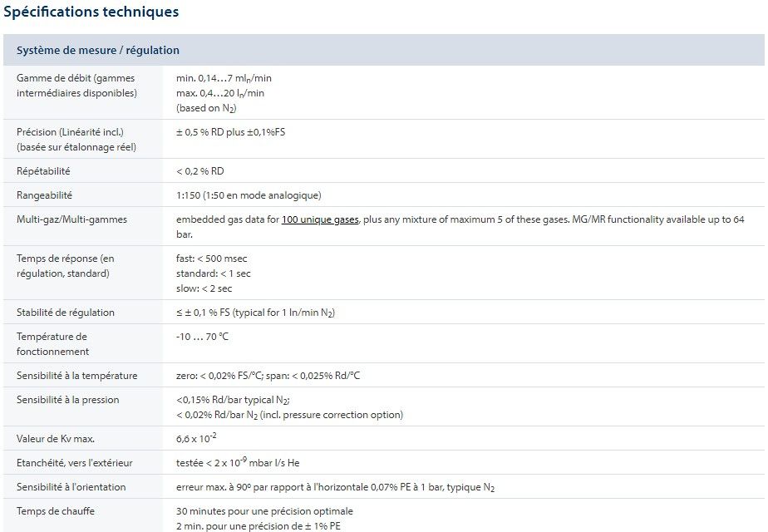The width and height of the screenshot is (768, 532).
Task: Click the "-10 … 70 °C" temperature value
Action: pos(202,337)
